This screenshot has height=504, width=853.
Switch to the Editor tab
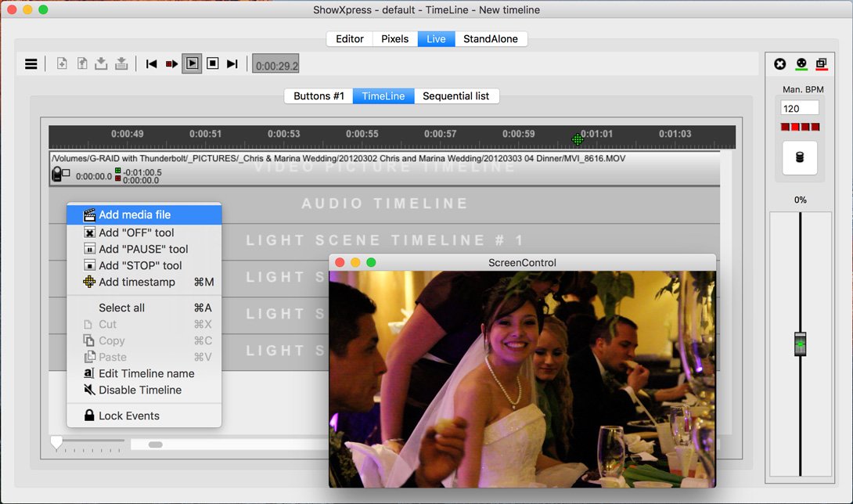[349, 39]
